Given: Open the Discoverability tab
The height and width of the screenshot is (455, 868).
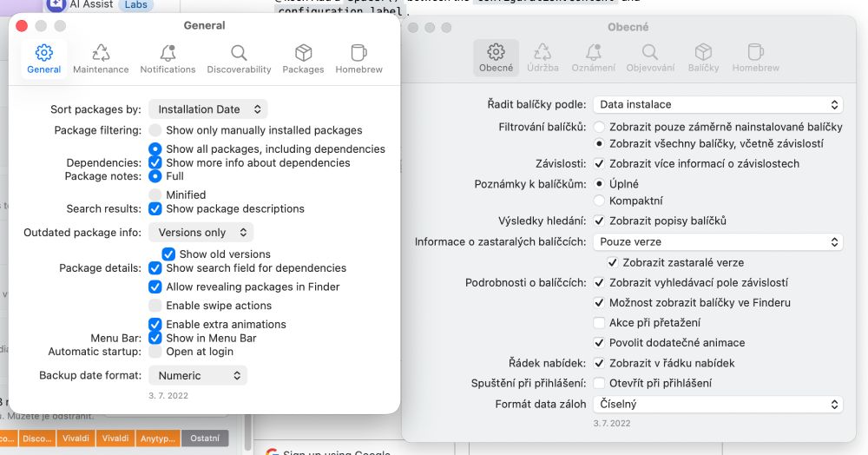Looking at the screenshot, I should tap(239, 59).
